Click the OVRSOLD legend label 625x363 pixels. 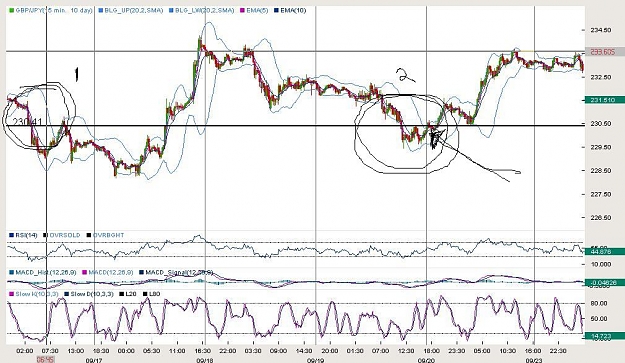(x=65, y=235)
